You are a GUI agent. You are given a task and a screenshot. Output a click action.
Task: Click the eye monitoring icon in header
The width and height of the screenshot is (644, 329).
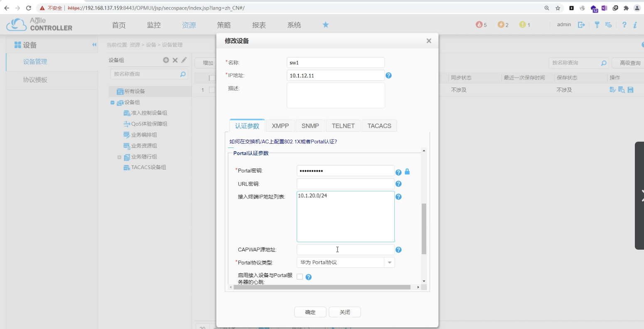coord(609,25)
